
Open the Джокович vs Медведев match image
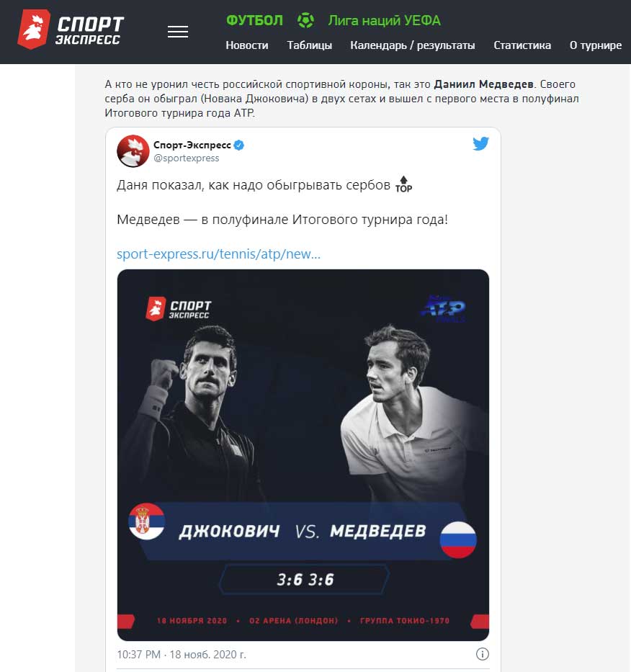pos(303,455)
